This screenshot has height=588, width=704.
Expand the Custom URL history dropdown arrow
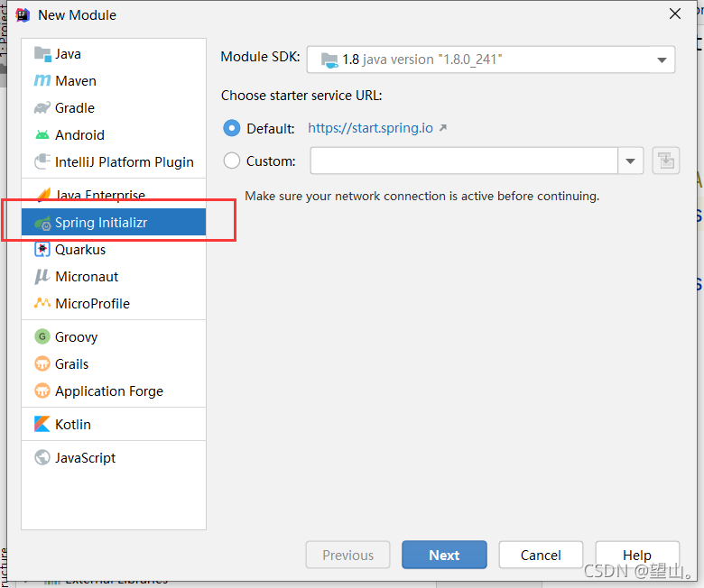coord(630,161)
